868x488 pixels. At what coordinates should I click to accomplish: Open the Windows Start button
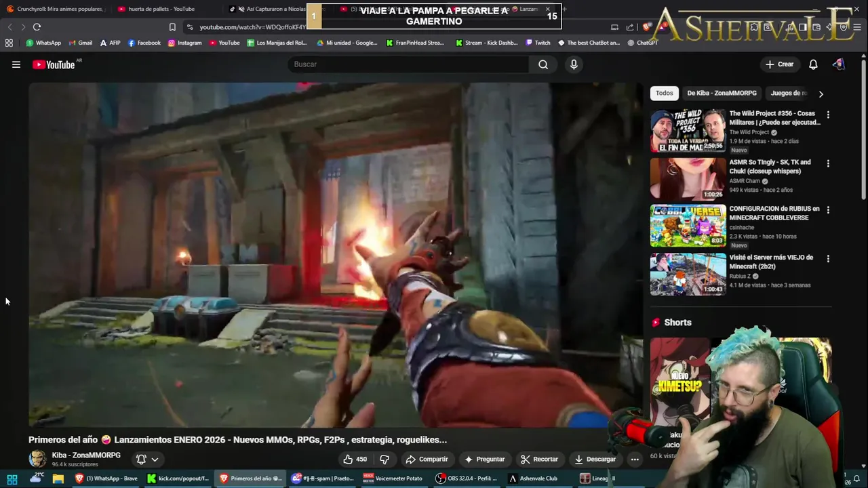12,479
